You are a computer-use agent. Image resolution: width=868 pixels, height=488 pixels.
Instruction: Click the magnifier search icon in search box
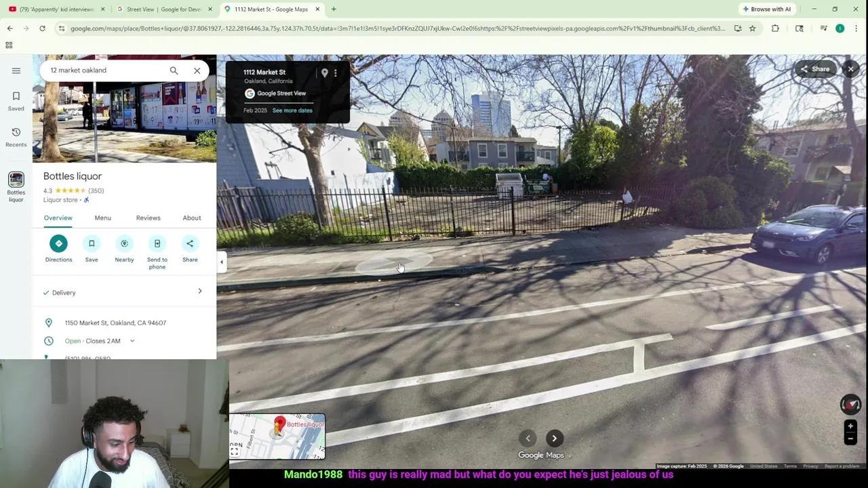point(174,70)
